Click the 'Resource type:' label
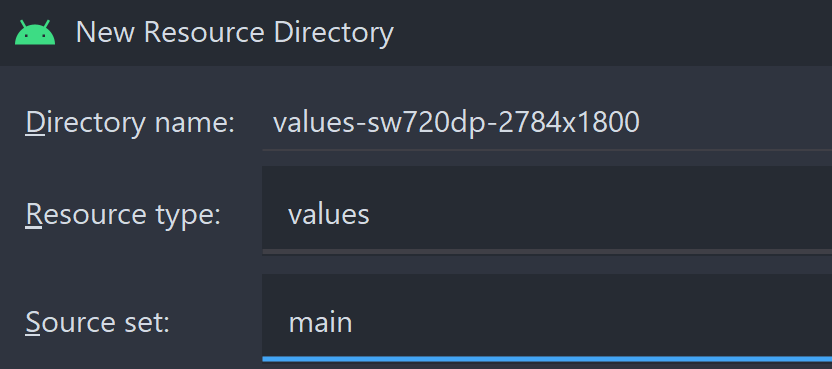The image size is (832, 369). click(x=123, y=215)
